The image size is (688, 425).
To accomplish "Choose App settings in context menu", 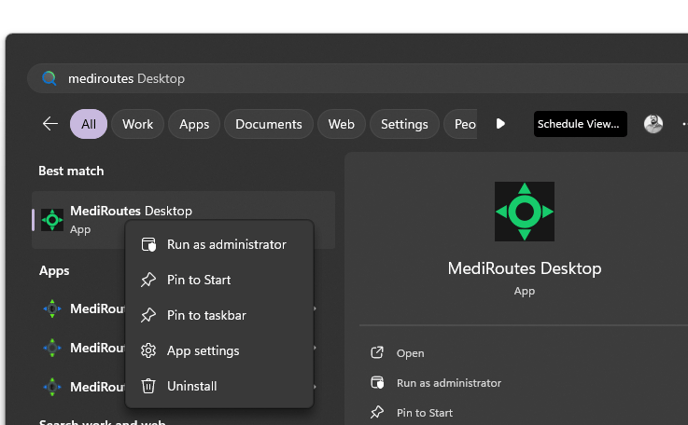I will pyautogui.click(x=219, y=351).
